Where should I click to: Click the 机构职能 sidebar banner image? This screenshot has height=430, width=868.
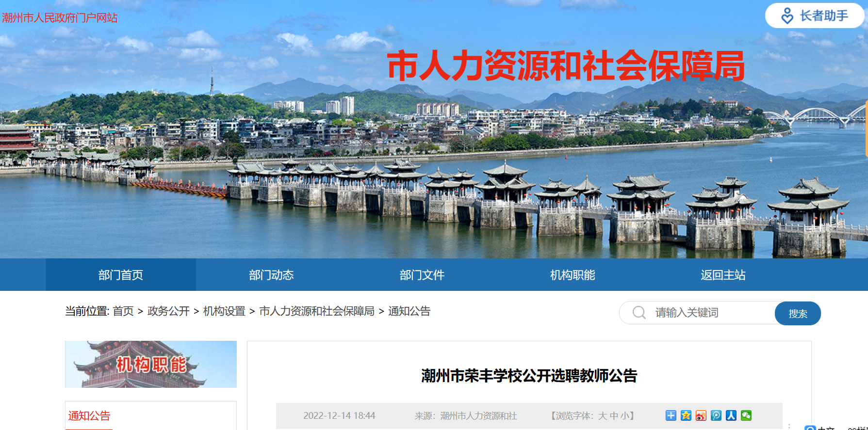pyautogui.click(x=151, y=364)
